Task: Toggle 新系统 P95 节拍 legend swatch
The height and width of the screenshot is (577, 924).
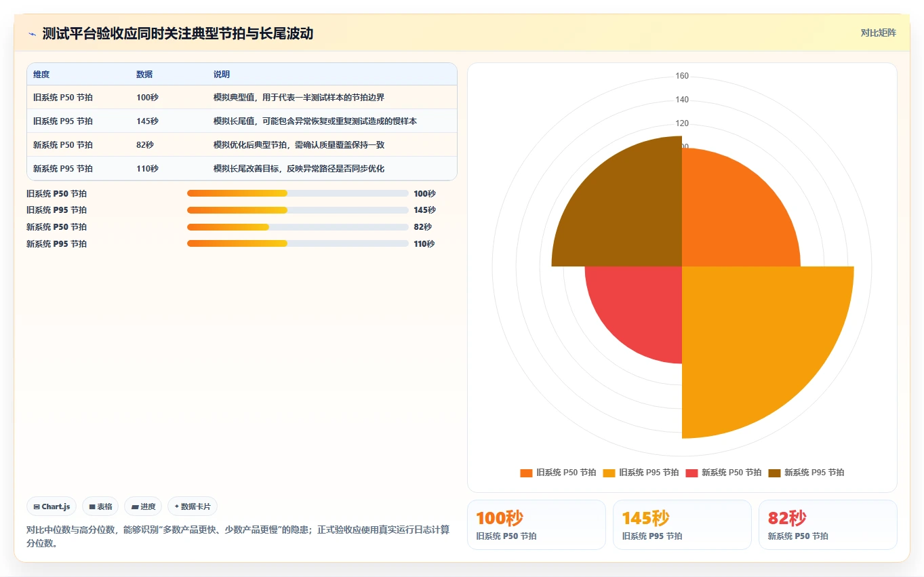Action: [x=774, y=473]
